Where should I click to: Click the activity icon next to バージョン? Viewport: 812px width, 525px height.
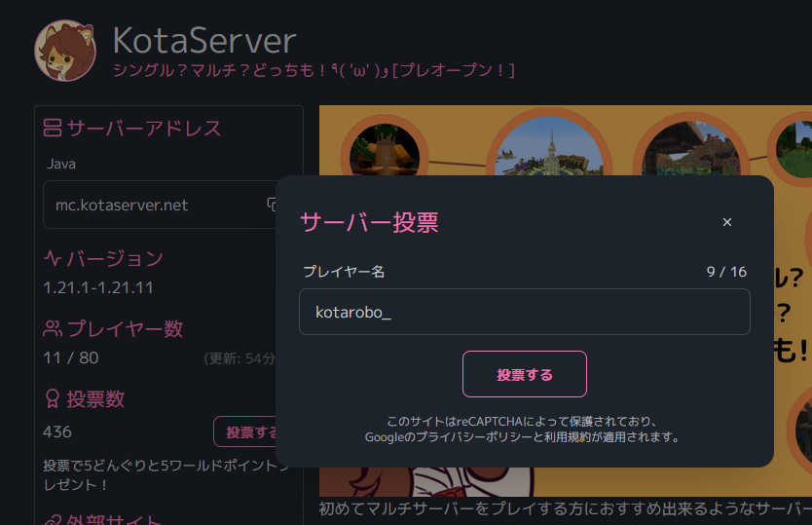click(53, 257)
